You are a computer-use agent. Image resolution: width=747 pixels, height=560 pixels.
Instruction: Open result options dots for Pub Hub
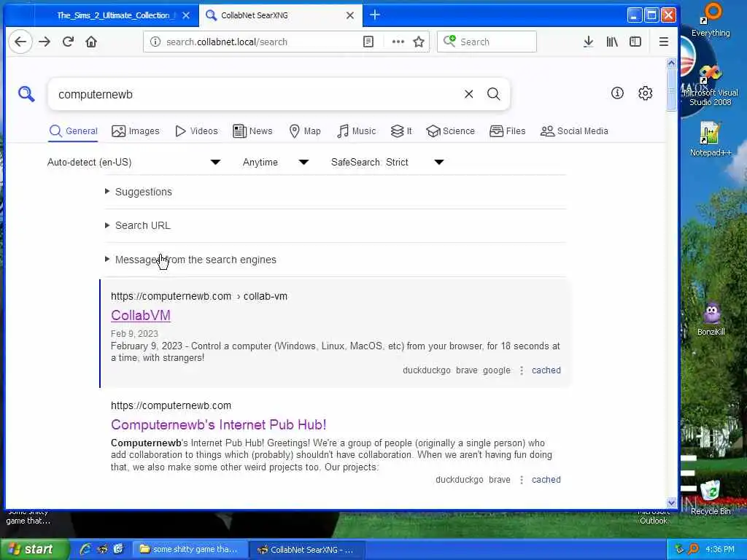point(522,480)
